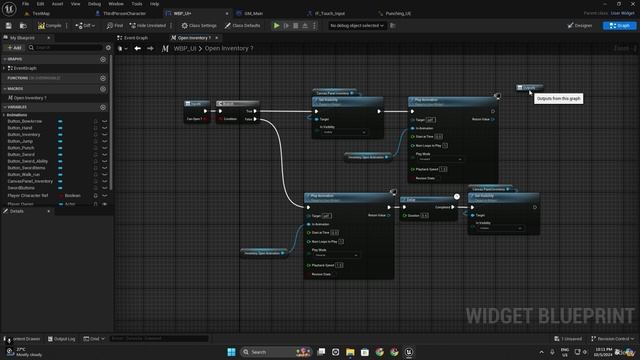
Task: Click the Add button in My Blueprint
Action: coord(14,48)
